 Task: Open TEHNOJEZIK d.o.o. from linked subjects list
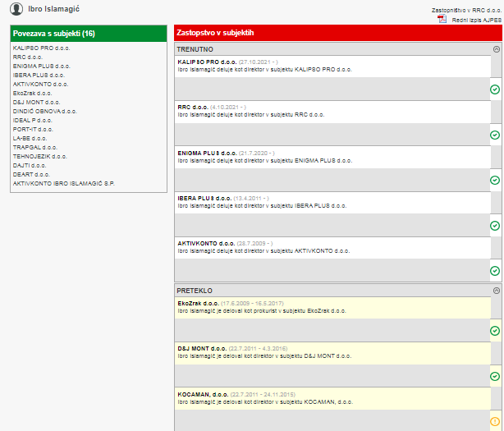pyautogui.click(x=40, y=156)
